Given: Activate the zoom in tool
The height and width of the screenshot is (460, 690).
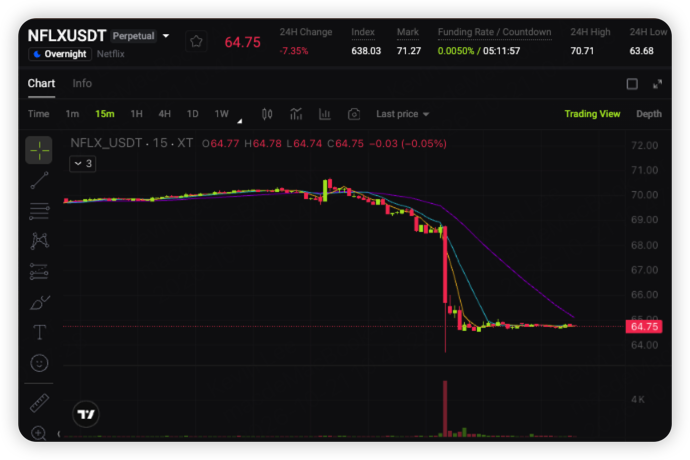Looking at the screenshot, I should (39, 433).
